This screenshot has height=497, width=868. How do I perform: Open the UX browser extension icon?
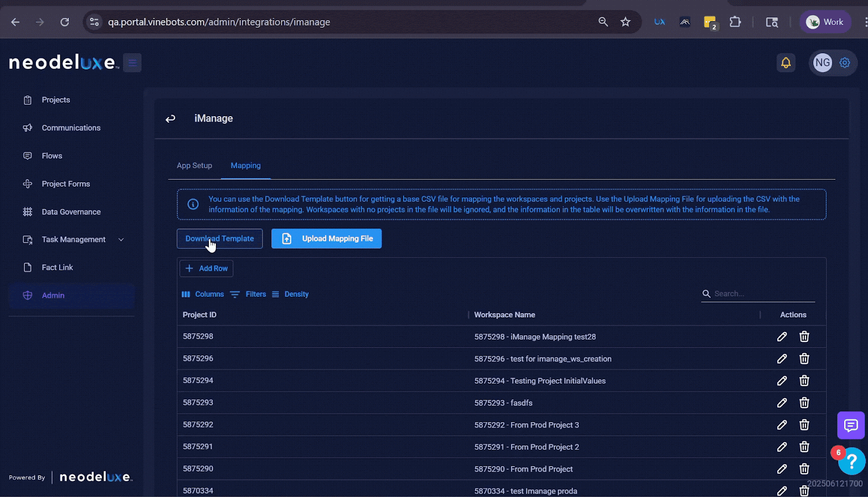pos(660,22)
